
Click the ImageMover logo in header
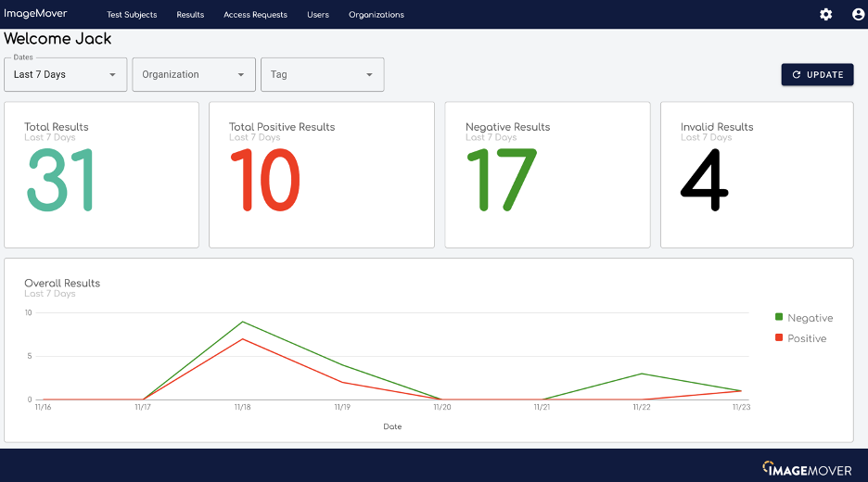pyautogui.click(x=35, y=13)
